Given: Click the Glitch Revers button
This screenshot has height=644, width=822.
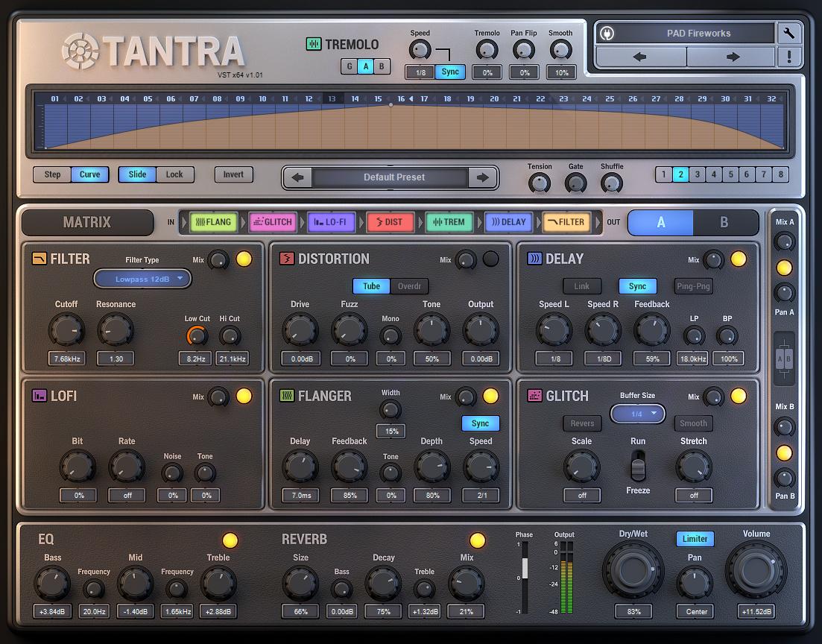Looking at the screenshot, I should [x=582, y=423].
